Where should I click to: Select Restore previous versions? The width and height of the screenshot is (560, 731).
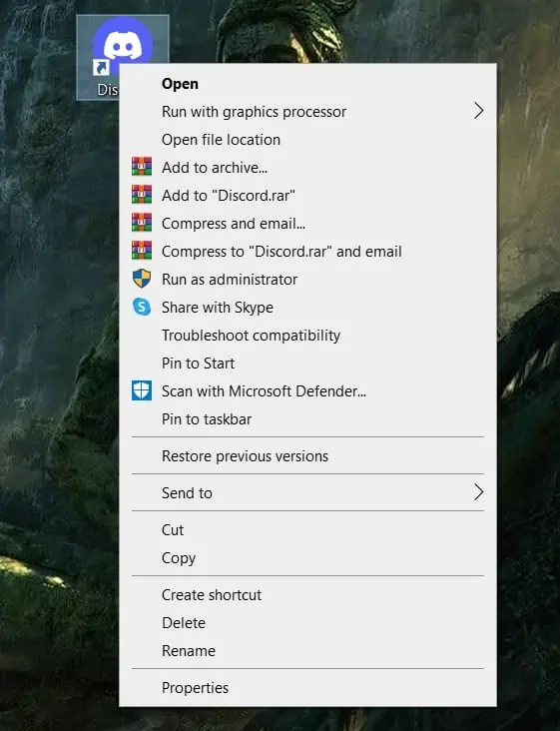click(x=307, y=456)
